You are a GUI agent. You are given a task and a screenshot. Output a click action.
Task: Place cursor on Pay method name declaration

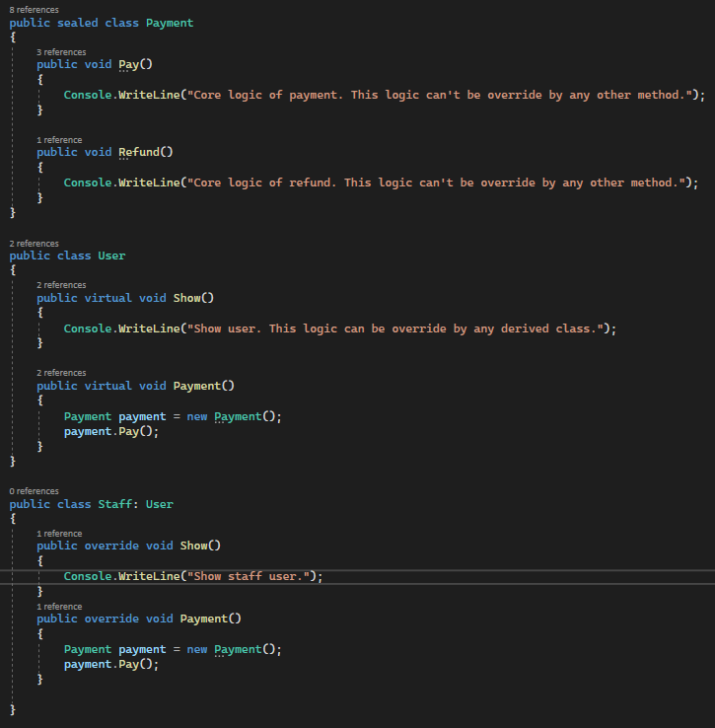[128, 64]
